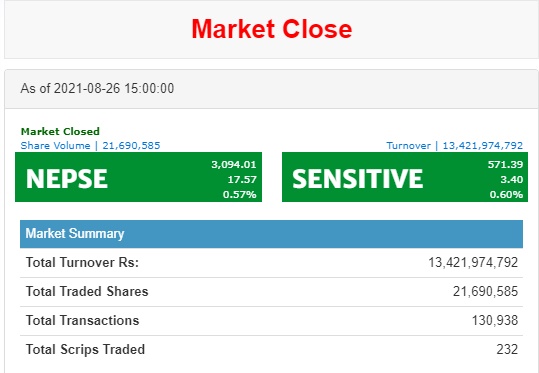Select the Total Scripts Traded label
Screen dimensions: 539x373
85,350
